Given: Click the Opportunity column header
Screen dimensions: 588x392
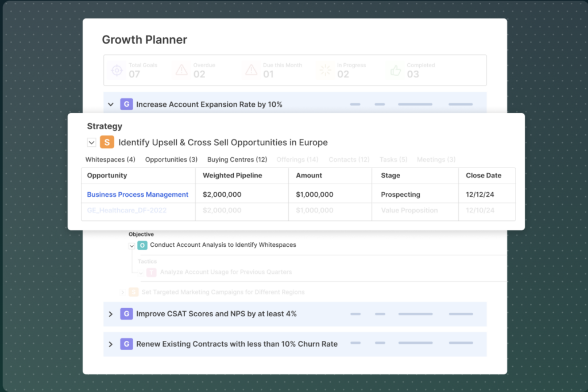Looking at the screenshot, I should pos(107,176).
